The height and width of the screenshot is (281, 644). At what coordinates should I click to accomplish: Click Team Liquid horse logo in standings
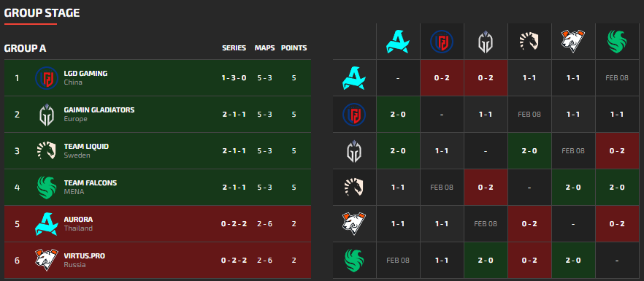coord(47,150)
